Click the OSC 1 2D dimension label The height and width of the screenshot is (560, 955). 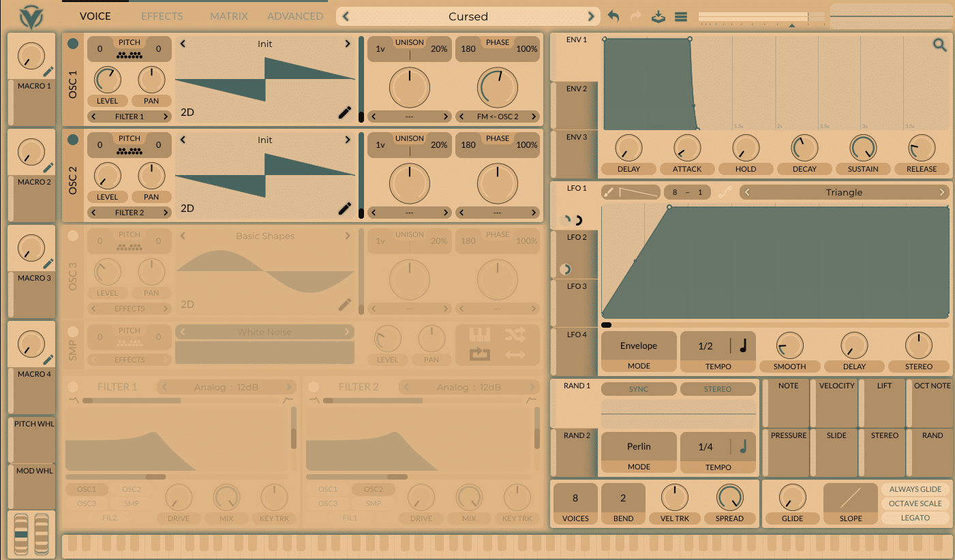pos(187,112)
